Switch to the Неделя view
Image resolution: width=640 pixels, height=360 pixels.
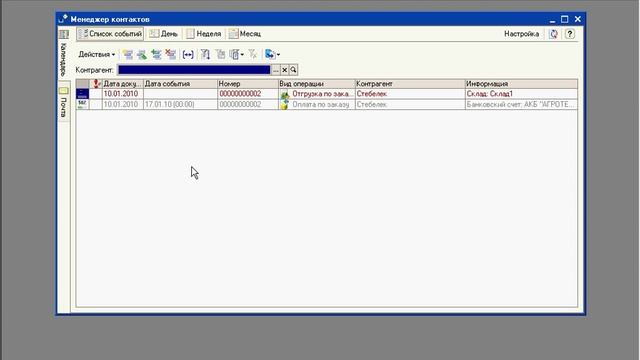pyautogui.click(x=204, y=34)
